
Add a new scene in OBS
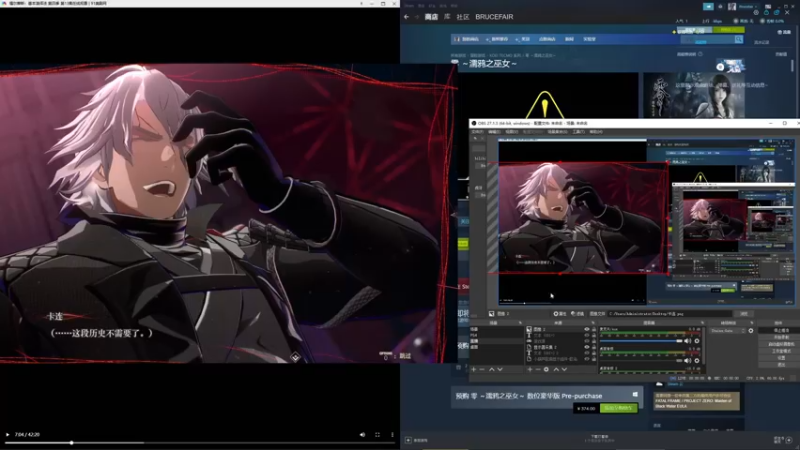(x=473, y=369)
